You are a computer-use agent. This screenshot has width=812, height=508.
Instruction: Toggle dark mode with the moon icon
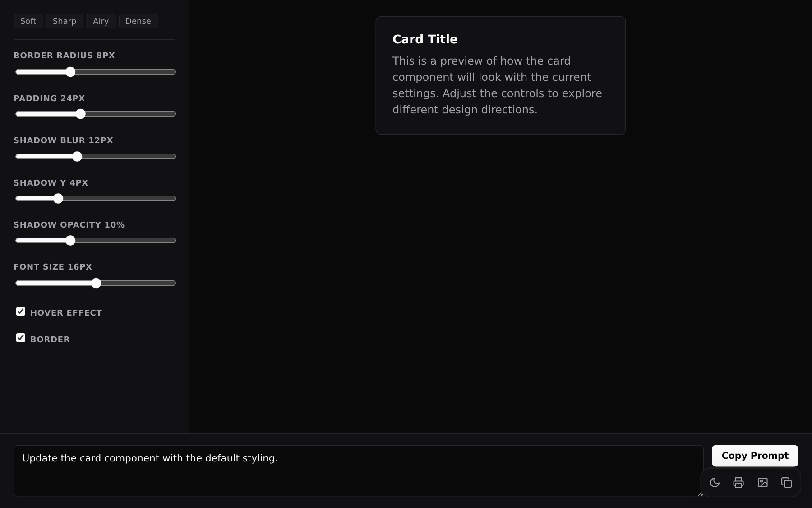click(715, 483)
